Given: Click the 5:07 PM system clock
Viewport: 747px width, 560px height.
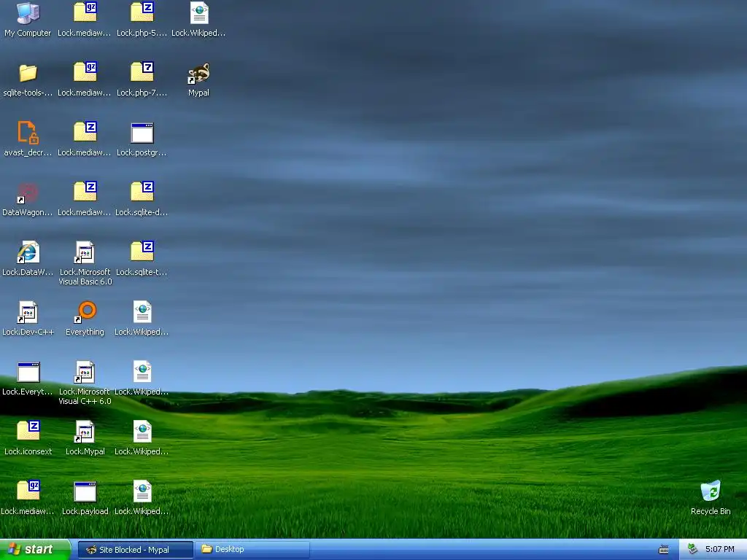Looking at the screenshot, I should coord(719,550).
